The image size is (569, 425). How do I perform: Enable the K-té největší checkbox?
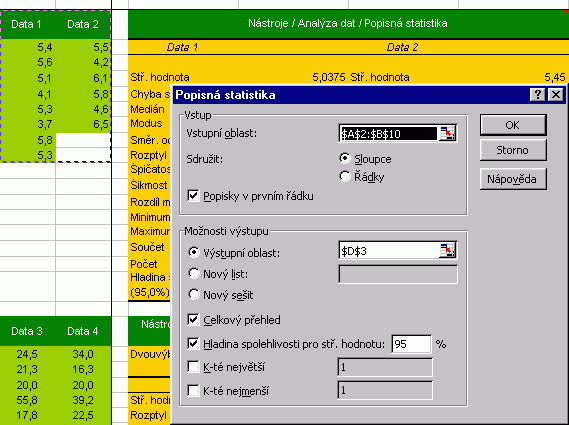(193, 367)
